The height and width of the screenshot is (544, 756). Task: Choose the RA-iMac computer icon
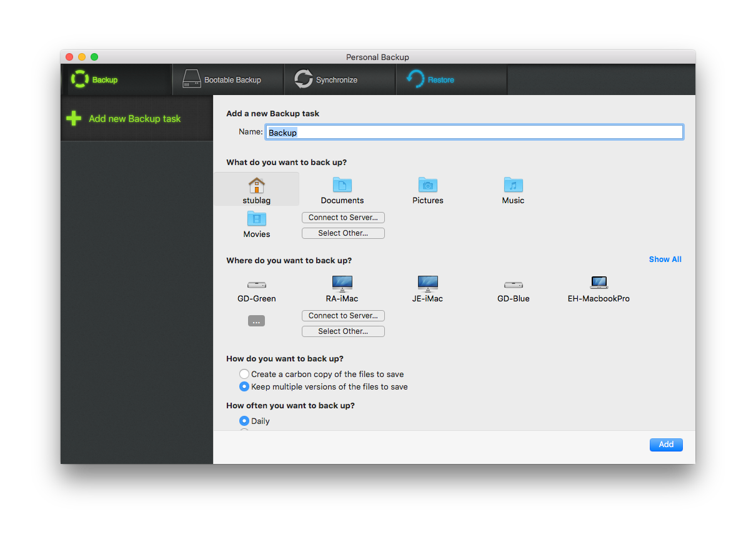(x=342, y=283)
